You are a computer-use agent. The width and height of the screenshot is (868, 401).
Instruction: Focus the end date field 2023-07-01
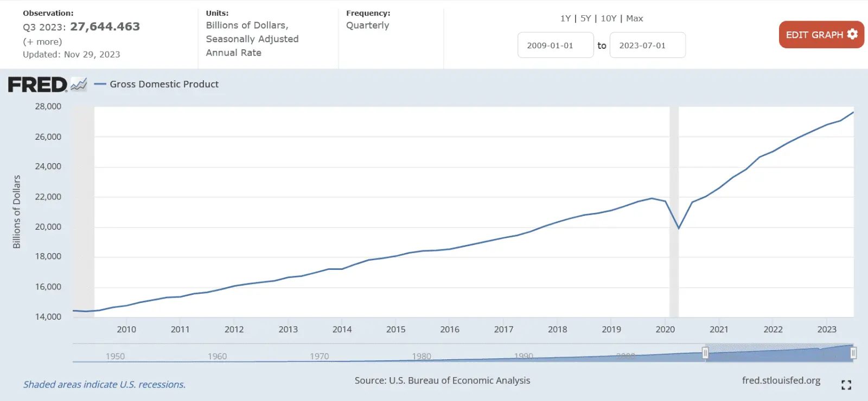click(x=647, y=46)
